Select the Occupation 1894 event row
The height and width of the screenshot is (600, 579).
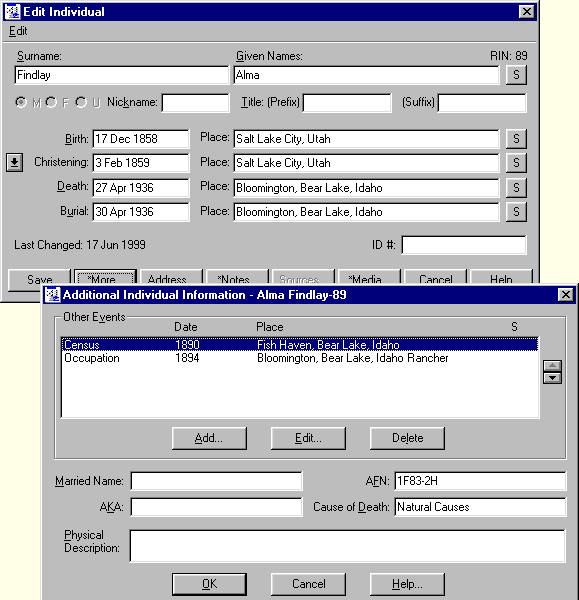300,358
